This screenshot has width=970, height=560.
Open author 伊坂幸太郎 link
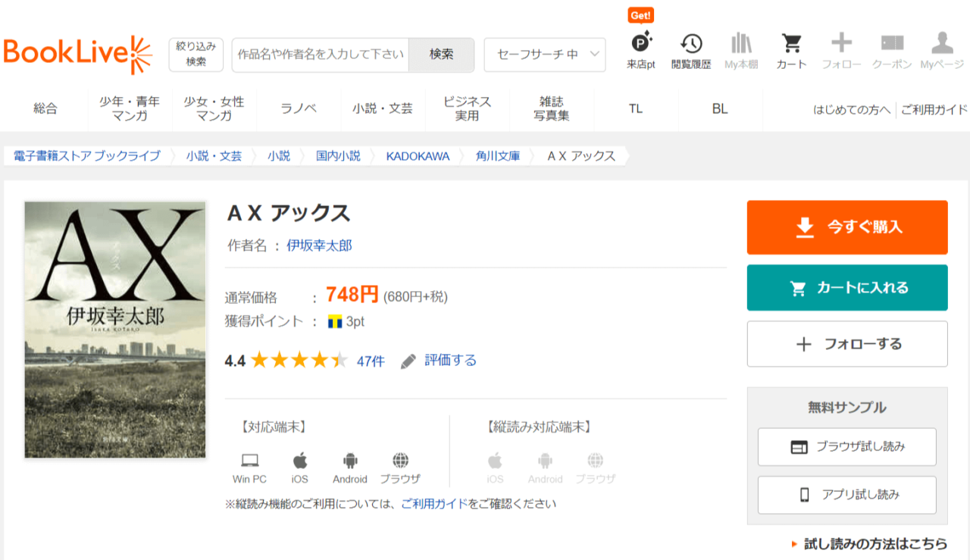coord(319,246)
